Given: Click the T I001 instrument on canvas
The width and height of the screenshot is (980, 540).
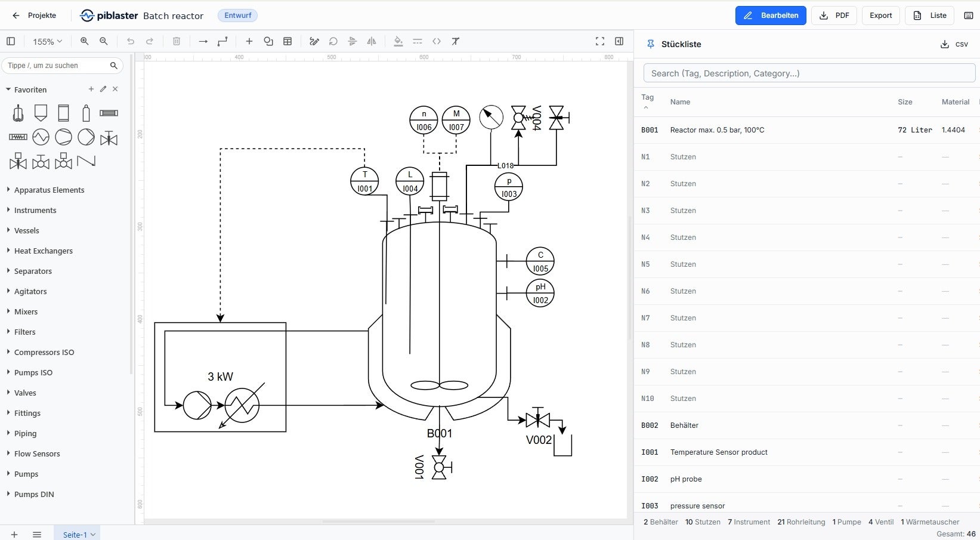Looking at the screenshot, I should 364,181.
